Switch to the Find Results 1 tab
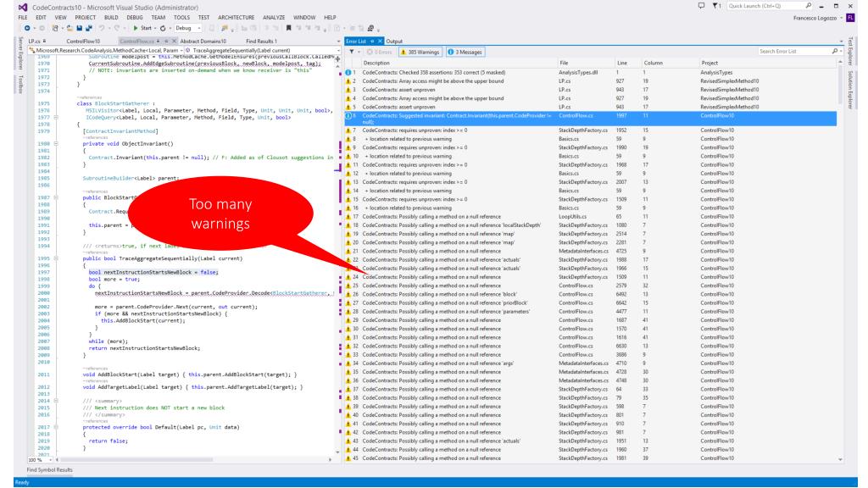Viewport: 868px width, 488px height. pyautogui.click(x=261, y=41)
